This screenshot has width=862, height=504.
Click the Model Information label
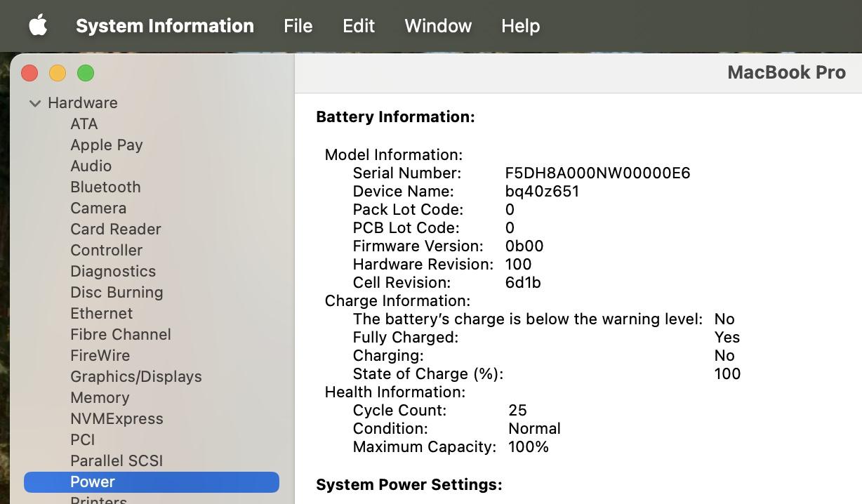tap(394, 154)
